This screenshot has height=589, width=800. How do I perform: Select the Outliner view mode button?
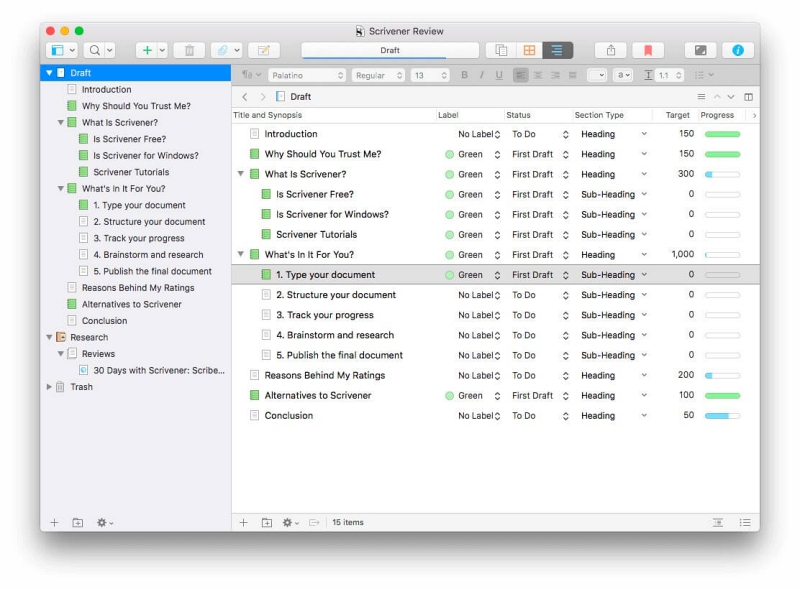tap(558, 50)
